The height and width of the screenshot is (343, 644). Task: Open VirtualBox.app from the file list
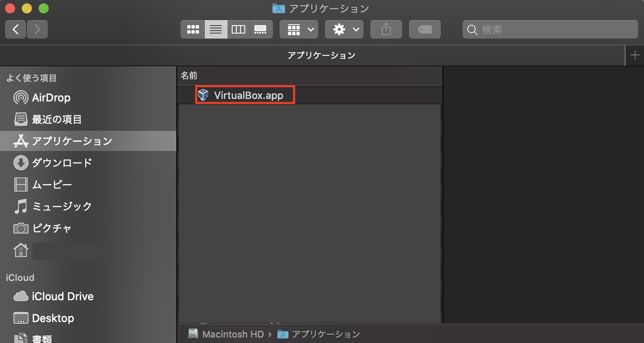click(x=245, y=95)
